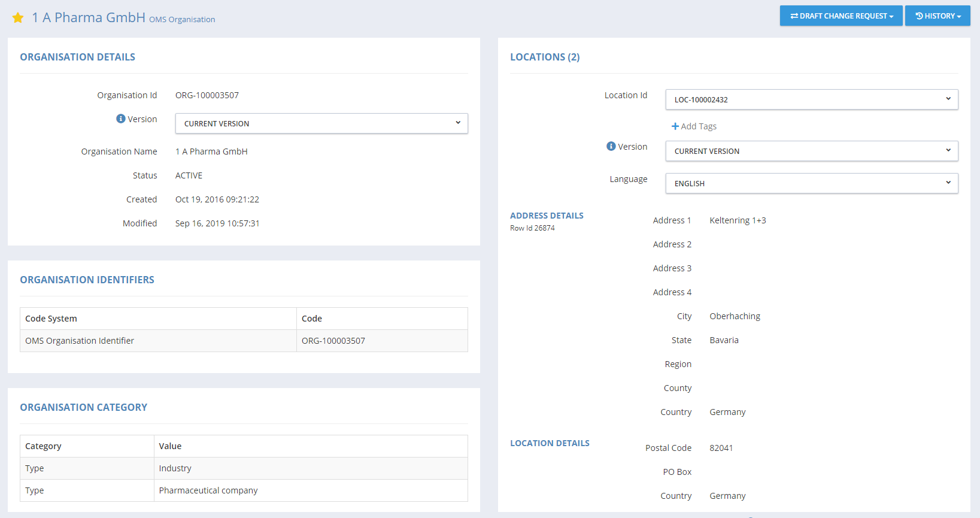
Task: Click the organisation Version info icon
Action: point(120,119)
